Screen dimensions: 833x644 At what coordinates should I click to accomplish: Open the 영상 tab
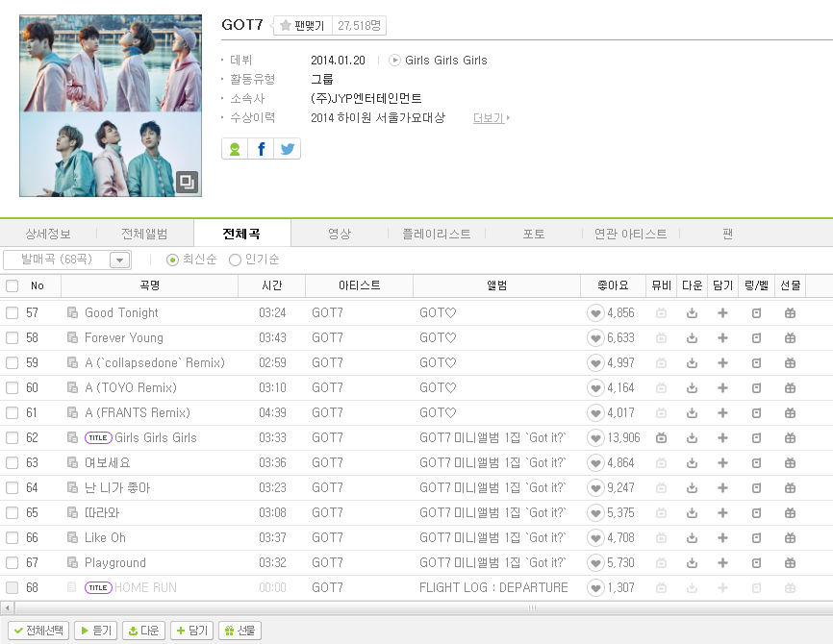(x=340, y=234)
